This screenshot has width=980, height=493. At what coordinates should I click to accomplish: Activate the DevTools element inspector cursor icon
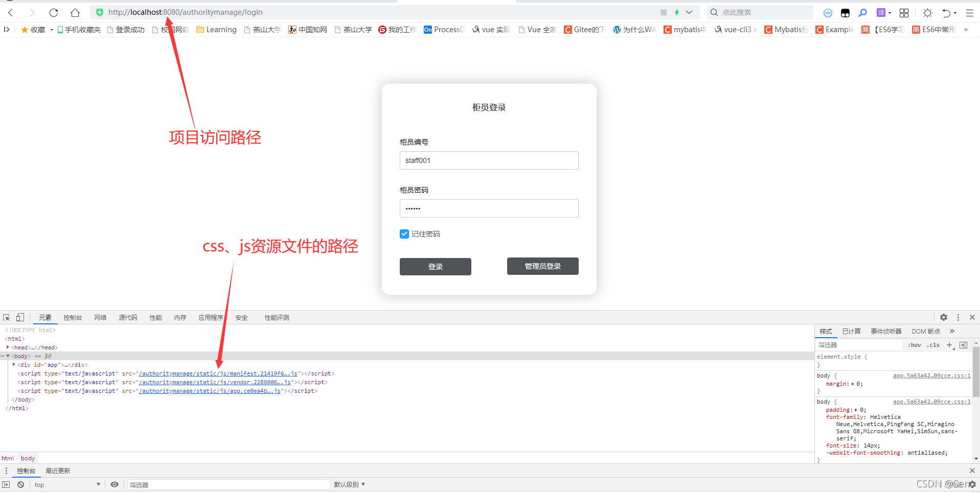[7, 317]
